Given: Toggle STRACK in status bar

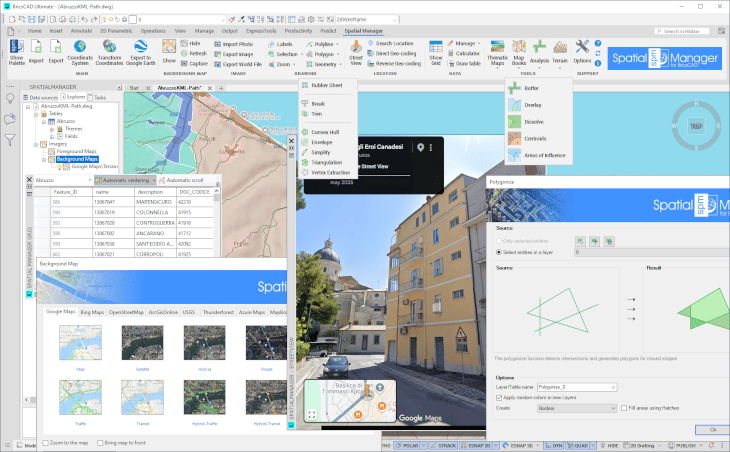Looking at the screenshot, I should (x=443, y=445).
